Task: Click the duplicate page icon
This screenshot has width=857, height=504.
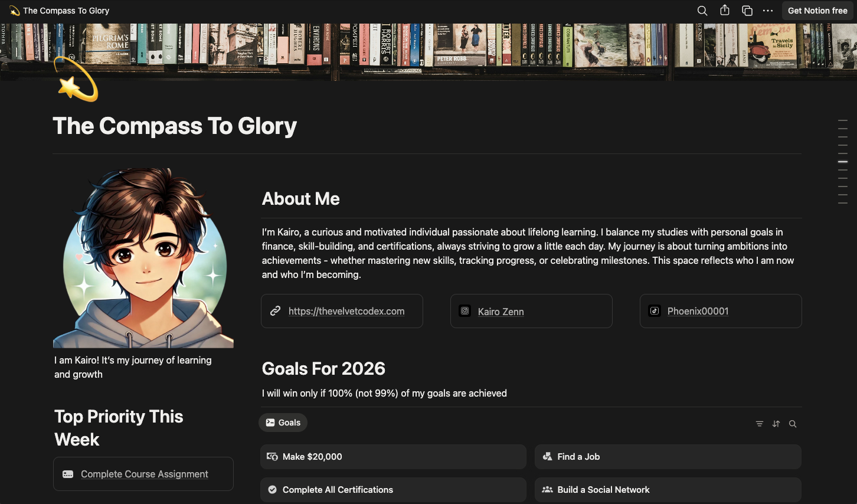Action: (x=747, y=11)
